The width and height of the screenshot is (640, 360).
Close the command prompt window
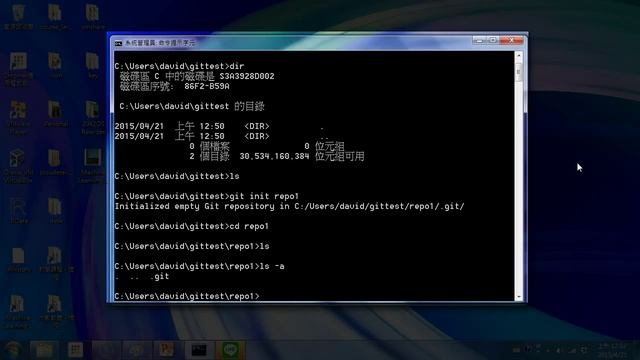[511, 40]
